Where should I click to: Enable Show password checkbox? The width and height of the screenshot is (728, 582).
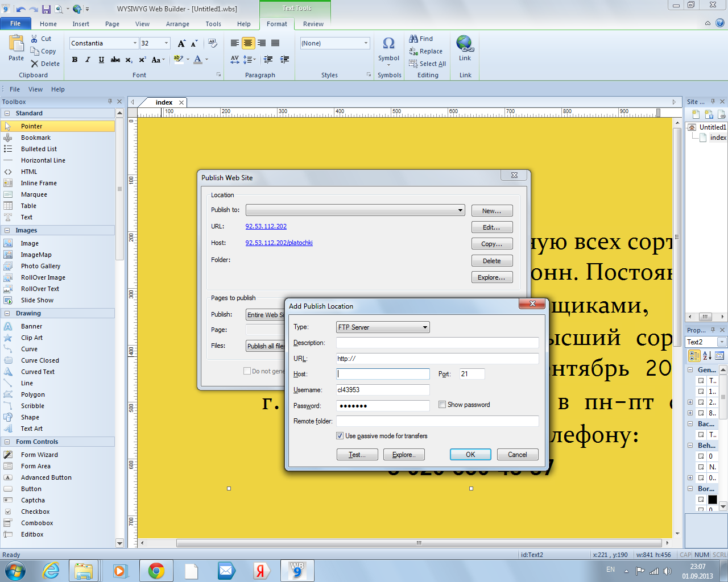coord(442,405)
